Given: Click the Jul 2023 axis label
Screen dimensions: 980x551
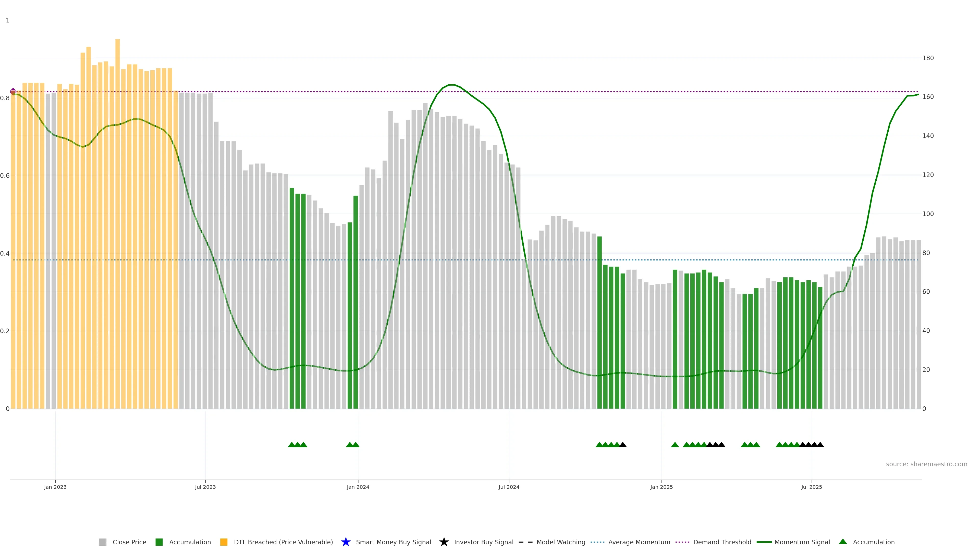Looking at the screenshot, I should (205, 487).
